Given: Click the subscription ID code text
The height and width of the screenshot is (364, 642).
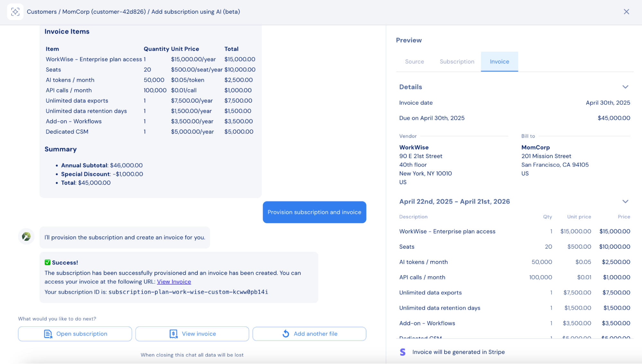Looking at the screenshot, I should click(188, 292).
